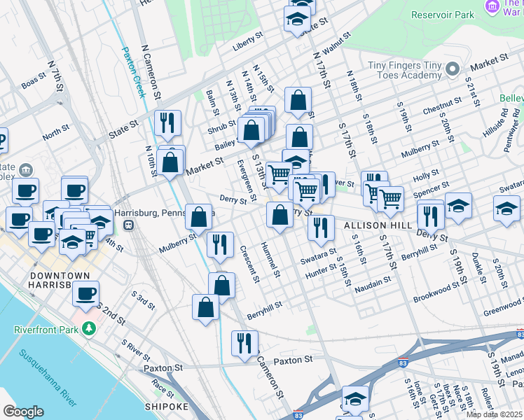
Task: Select the Paxton Creek label
Action: [x=134, y=72]
